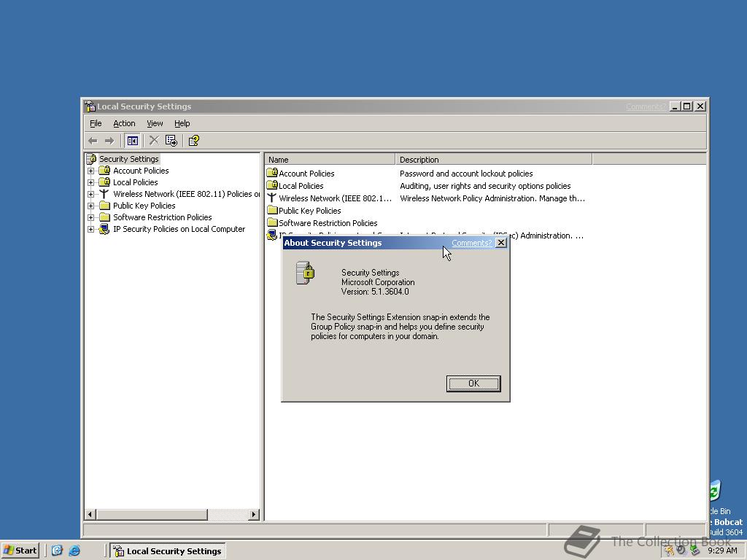
Task: Click Local Policies icon in right list
Action: pyautogui.click(x=272, y=184)
